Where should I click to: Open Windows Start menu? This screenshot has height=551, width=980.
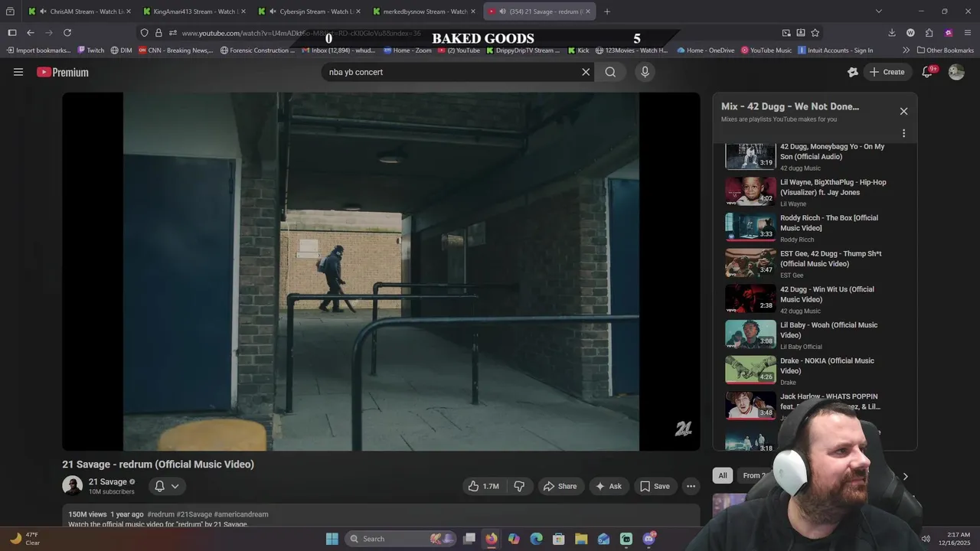click(332, 539)
